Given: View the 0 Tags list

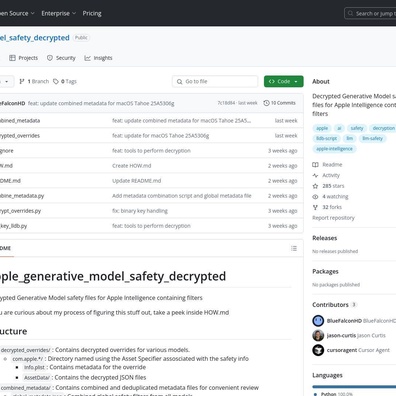Looking at the screenshot, I should coord(65,81).
